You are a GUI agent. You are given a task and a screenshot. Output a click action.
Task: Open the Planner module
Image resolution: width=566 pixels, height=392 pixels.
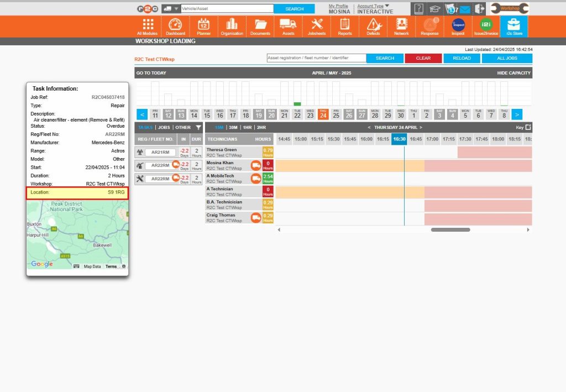[x=203, y=26]
